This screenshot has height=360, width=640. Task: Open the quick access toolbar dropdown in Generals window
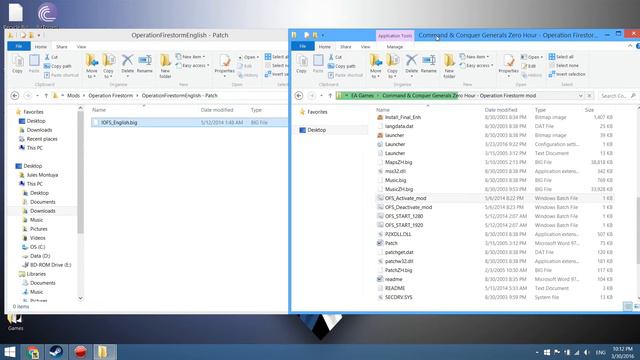(323, 36)
